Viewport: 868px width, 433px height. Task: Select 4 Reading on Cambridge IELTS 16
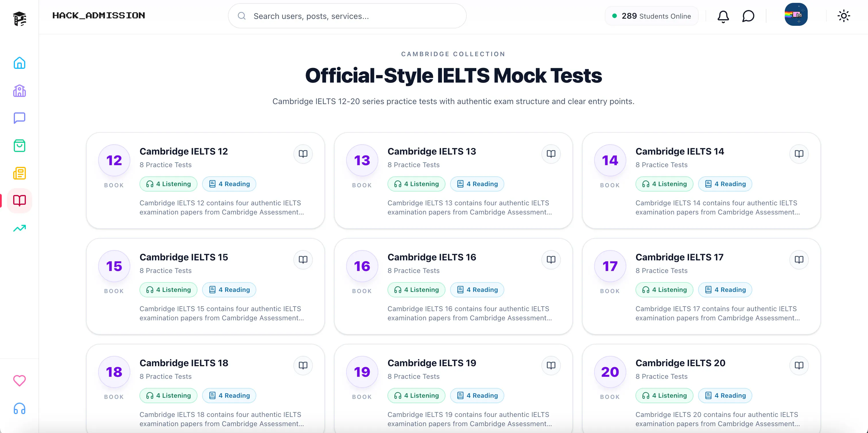[x=477, y=290]
